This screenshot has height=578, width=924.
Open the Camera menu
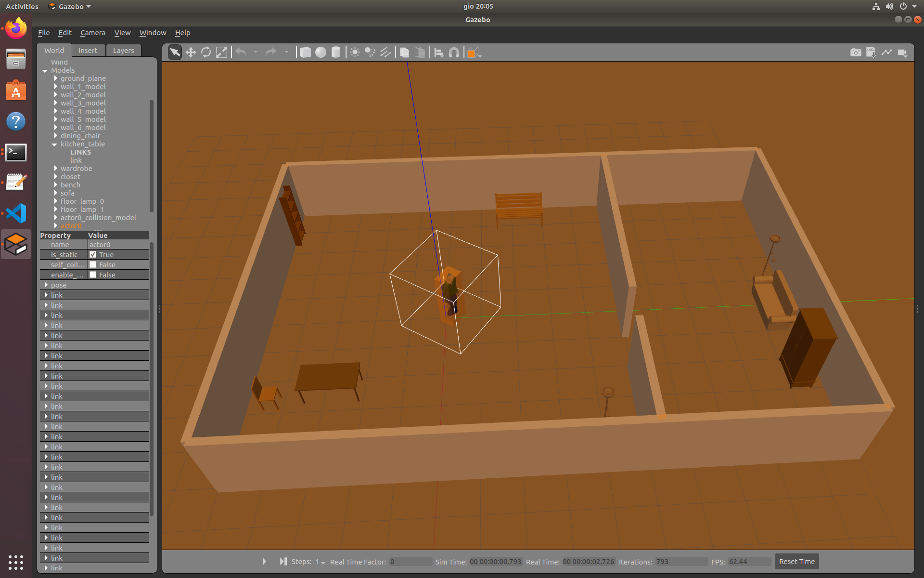(x=93, y=33)
